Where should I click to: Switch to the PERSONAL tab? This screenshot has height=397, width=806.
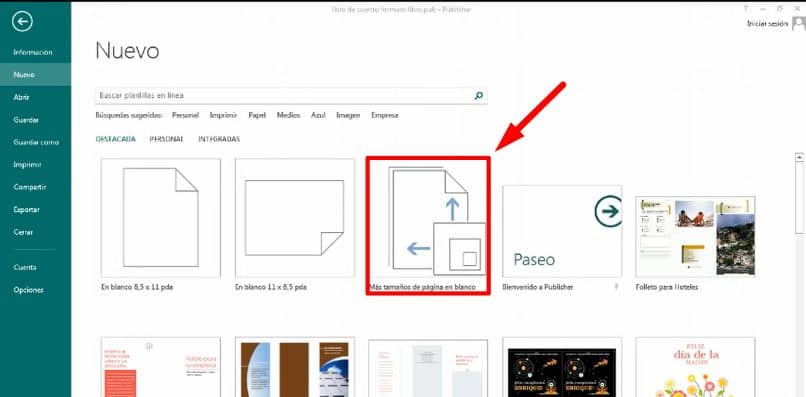pos(167,139)
